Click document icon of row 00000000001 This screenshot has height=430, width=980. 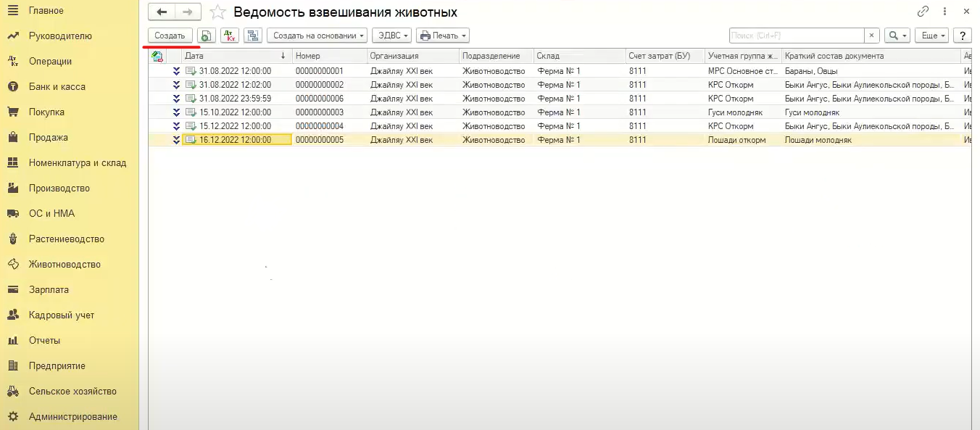pyautogui.click(x=191, y=71)
